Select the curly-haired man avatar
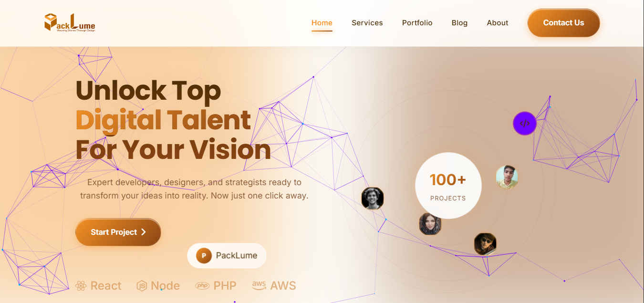Image resolution: width=644 pixels, height=303 pixels. click(x=373, y=198)
